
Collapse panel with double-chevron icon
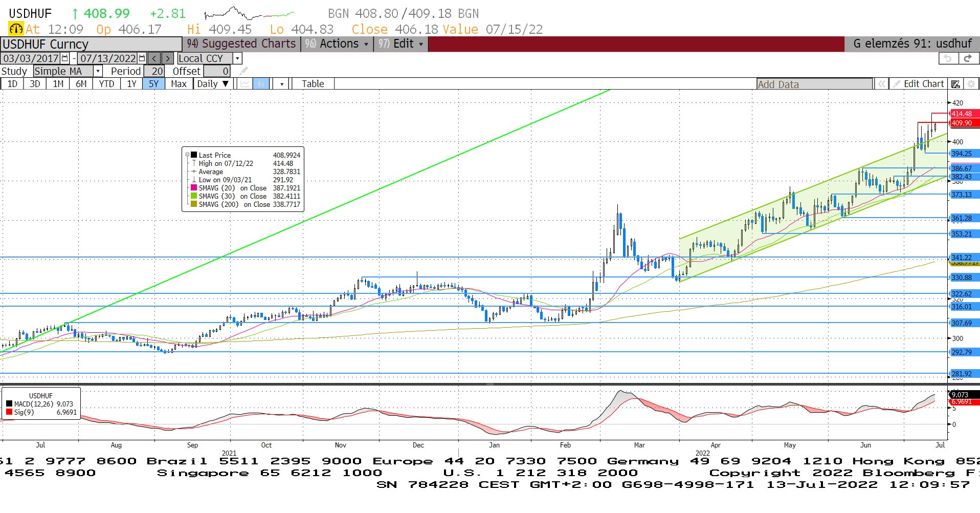tap(881, 84)
